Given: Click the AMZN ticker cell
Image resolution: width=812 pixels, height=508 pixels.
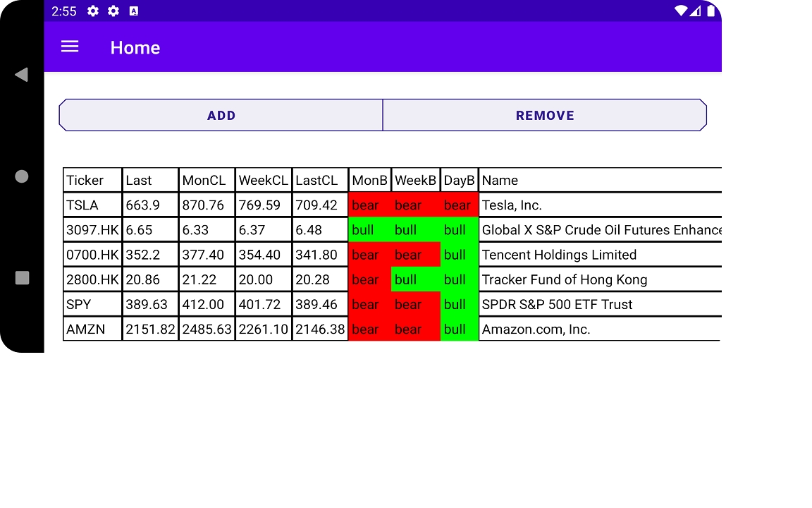Looking at the screenshot, I should point(93,329).
